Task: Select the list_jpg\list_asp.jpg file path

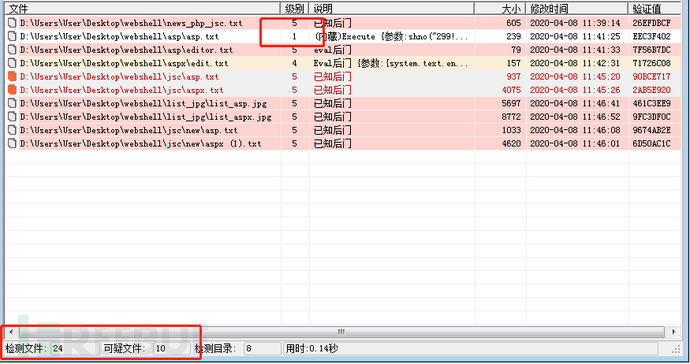Action: pos(143,103)
